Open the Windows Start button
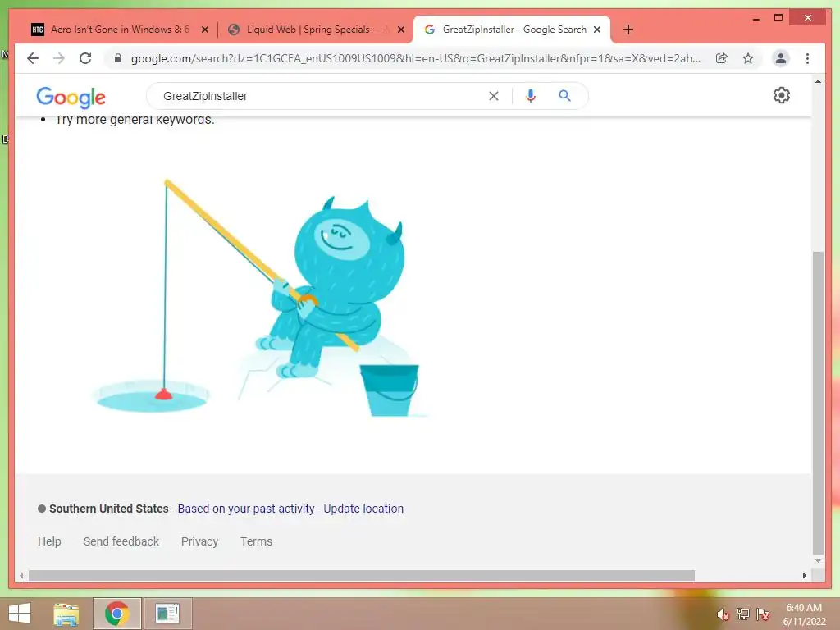The height and width of the screenshot is (630, 840). 20,614
